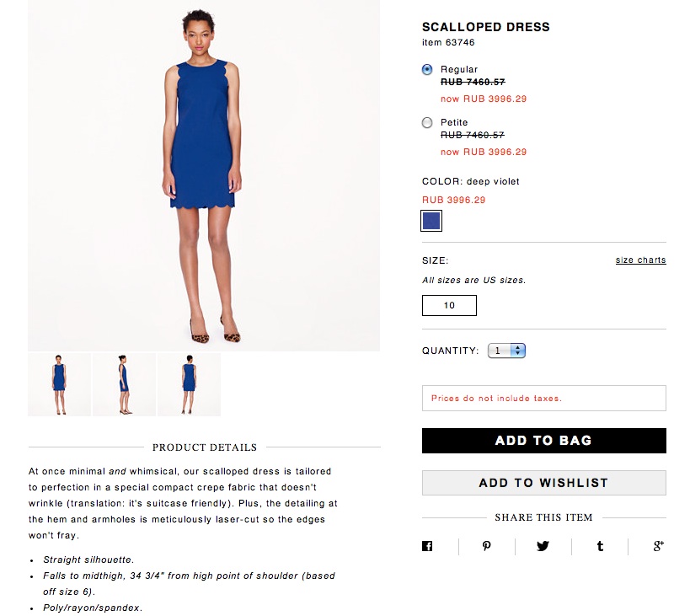Image resolution: width=690 pixels, height=616 pixels.
Task: Click the main dress product image
Action: (204, 175)
